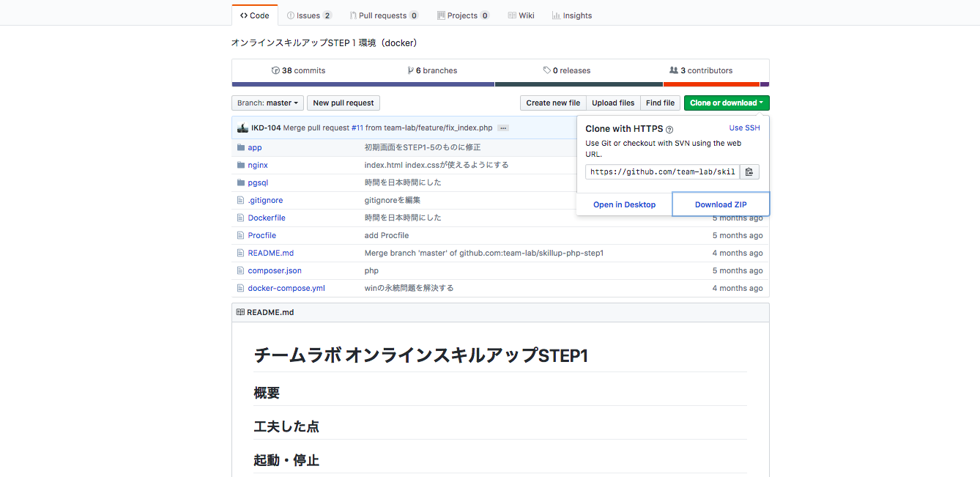Open commit 'winの永続問題を解決する'
This screenshot has width=980, height=477.
(409, 288)
